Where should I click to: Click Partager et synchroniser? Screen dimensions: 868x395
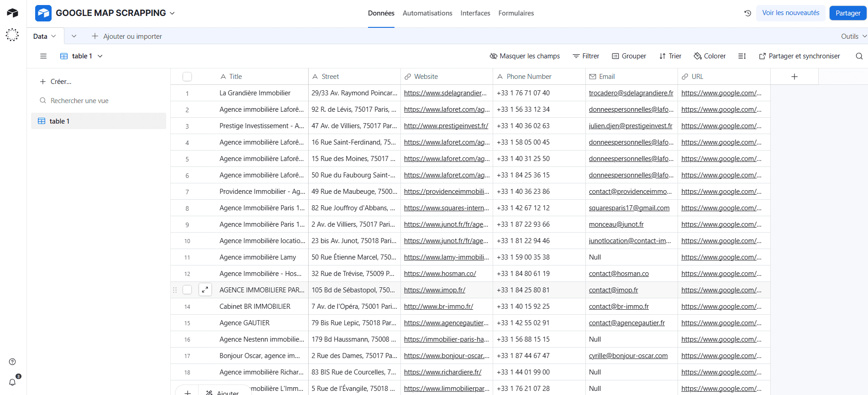click(799, 56)
